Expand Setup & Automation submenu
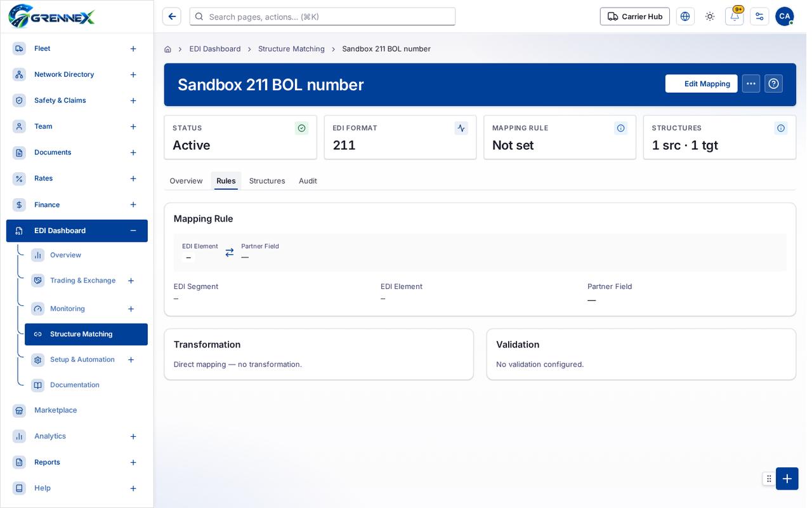Viewport: 812px width, 508px height. coord(131,360)
